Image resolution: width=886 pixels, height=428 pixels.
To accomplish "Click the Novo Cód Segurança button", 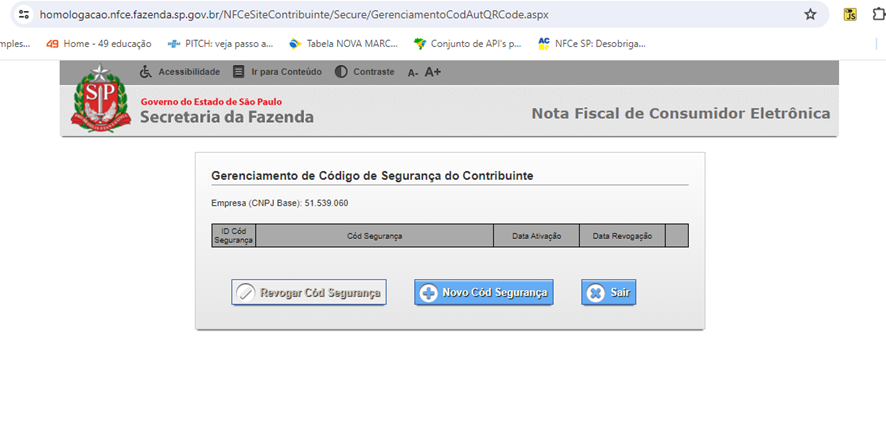I will (484, 292).
